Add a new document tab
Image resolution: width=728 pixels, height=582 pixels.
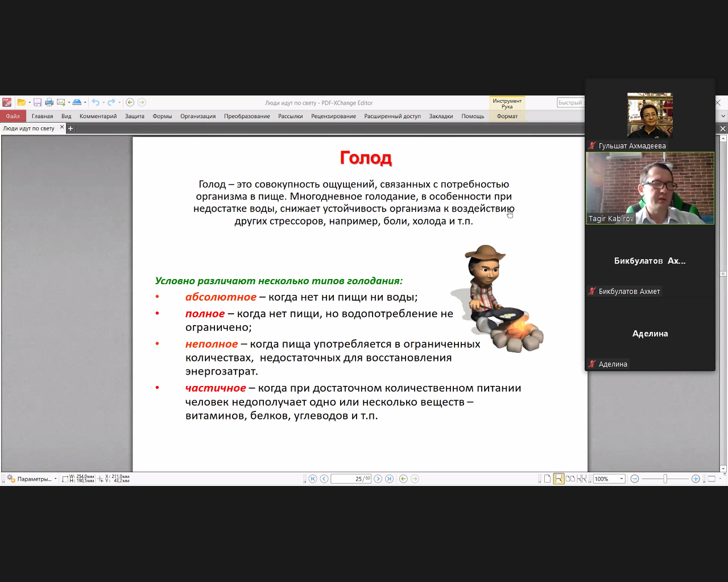(71, 128)
